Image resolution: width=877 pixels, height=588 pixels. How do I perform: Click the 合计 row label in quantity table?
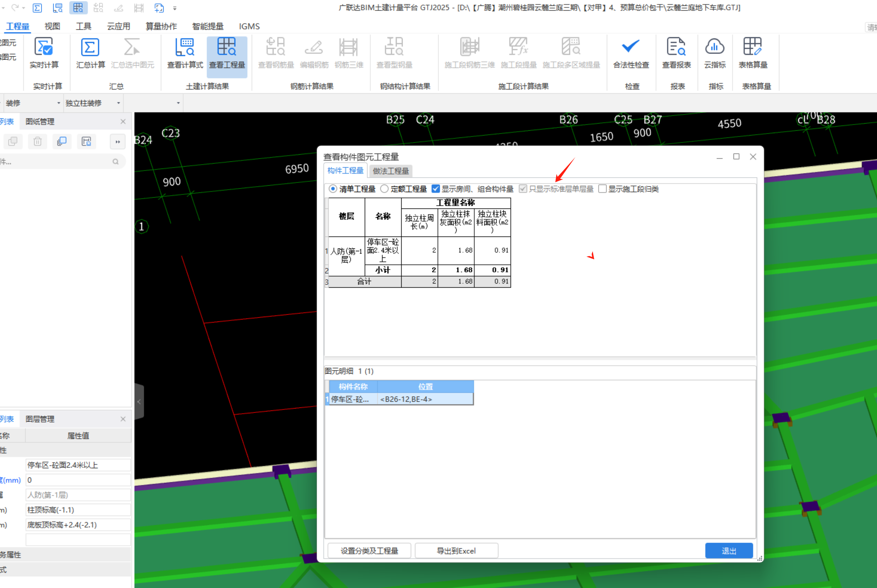pyautogui.click(x=364, y=281)
